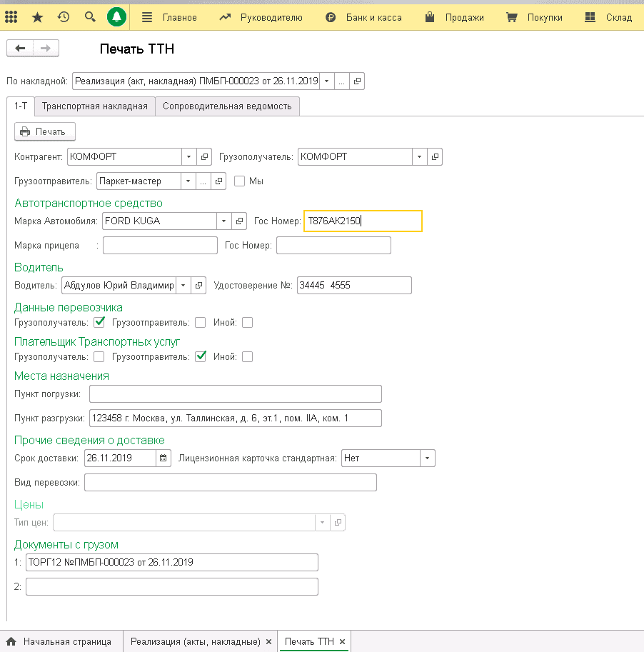Open the Банк и касса menu
The height and width of the screenshot is (652, 644).
364,17
